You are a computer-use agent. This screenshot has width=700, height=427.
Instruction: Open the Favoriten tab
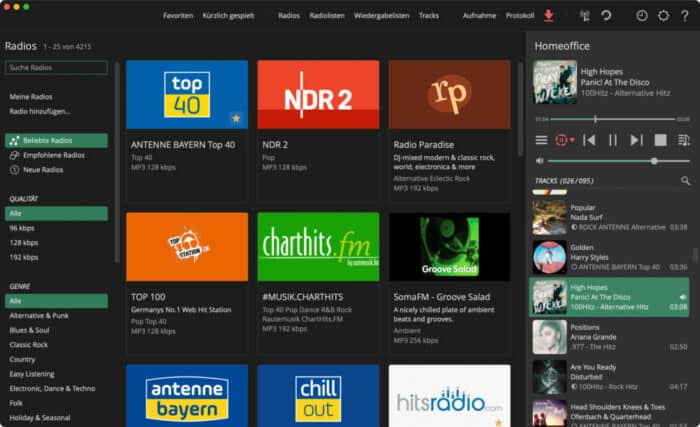(178, 16)
